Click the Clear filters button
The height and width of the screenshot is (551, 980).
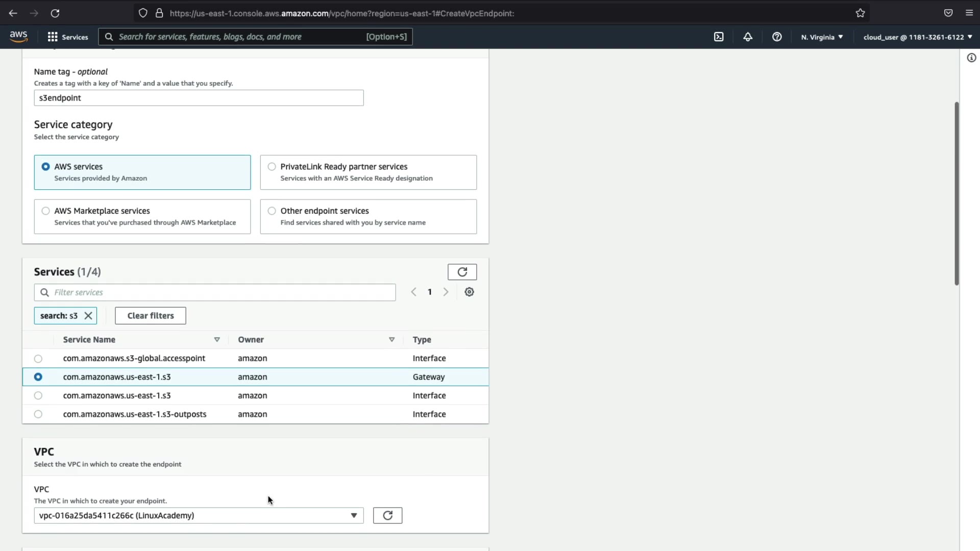pos(151,316)
